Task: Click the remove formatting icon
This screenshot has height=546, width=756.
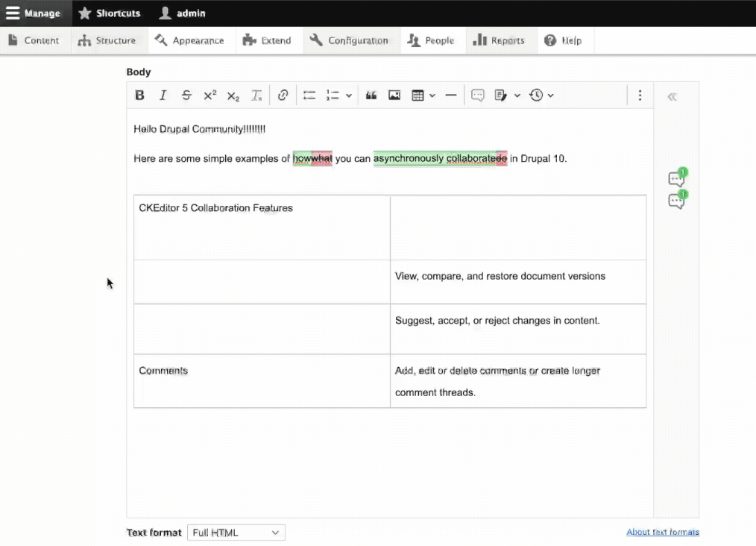Action: (256, 95)
